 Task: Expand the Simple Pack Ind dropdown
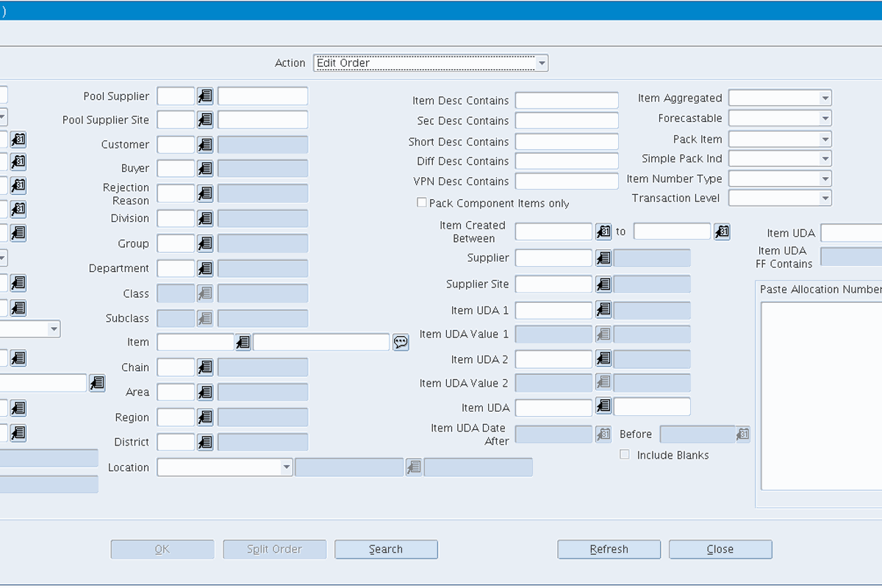pos(780,158)
